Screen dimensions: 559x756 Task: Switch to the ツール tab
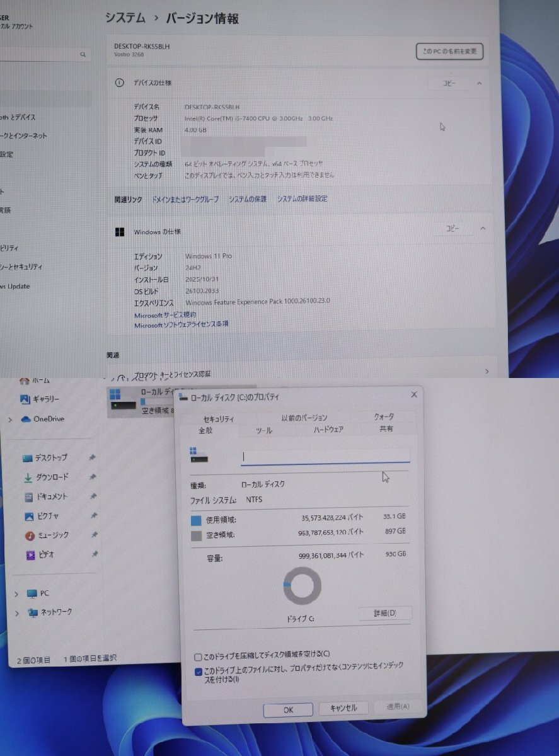(263, 431)
